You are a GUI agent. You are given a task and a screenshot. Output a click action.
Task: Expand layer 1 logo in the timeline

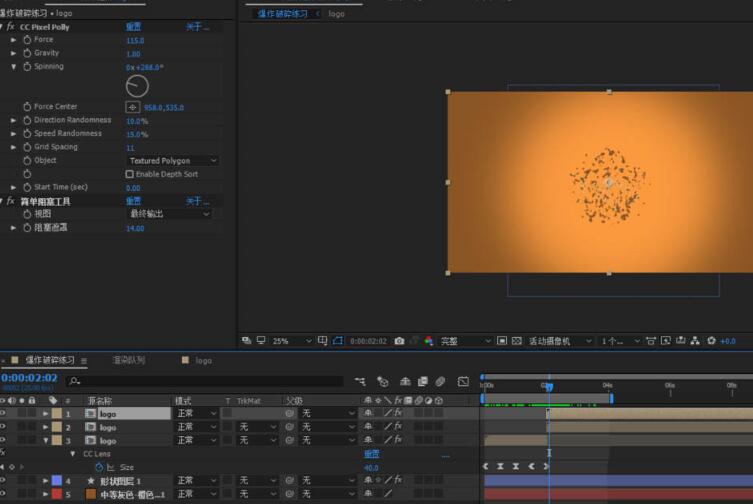coord(45,413)
